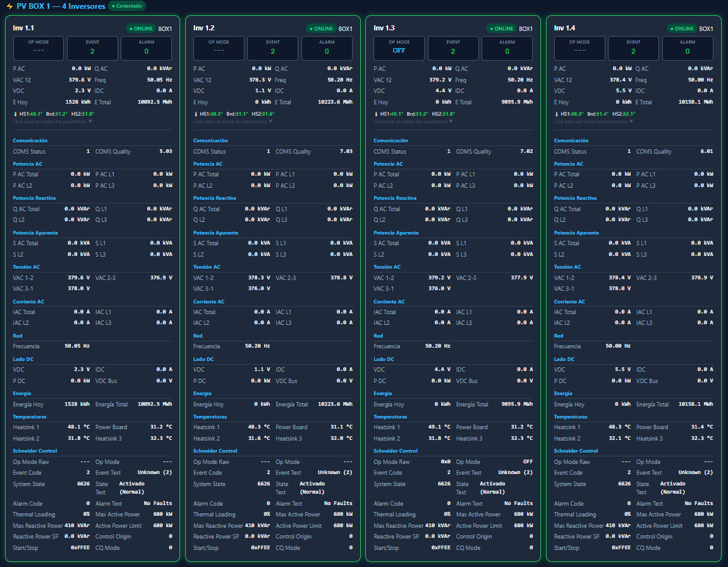Click the thermometer icon in Inv 1.2

click(195, 114)
